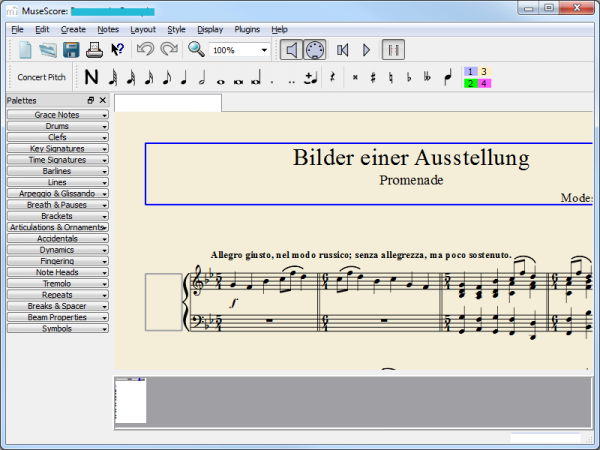Select voice 2 green swatch
The image size is (600, 450).
coord(470,83)
